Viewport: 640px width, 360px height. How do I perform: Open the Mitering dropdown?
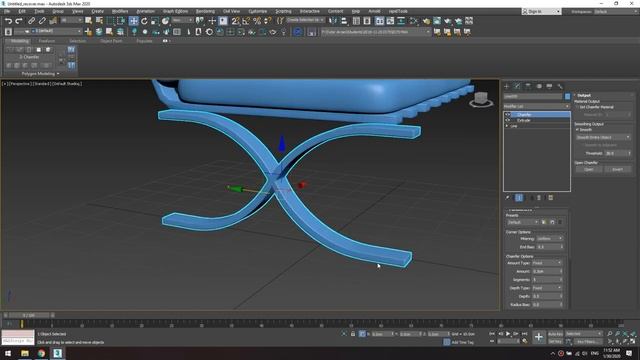click(550, 238)
